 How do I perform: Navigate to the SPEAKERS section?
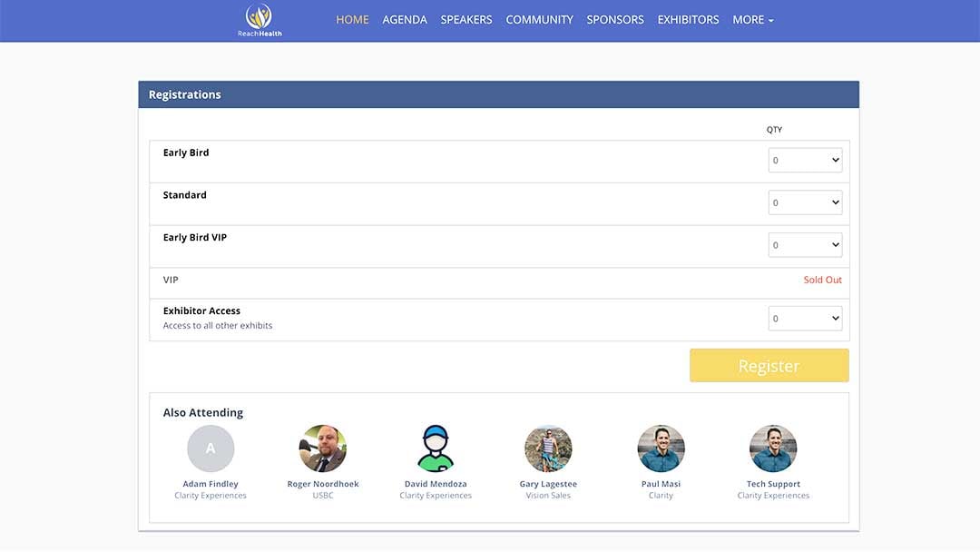[x=466, y=19]
